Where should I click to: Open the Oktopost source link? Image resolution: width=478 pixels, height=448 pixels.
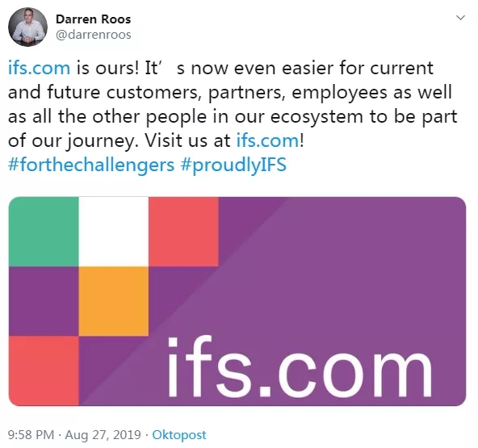point(179,435)
